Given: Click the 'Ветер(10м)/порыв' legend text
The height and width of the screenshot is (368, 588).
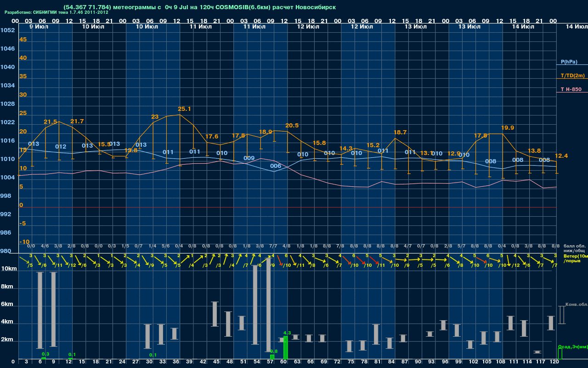Looking at the screenshot, I should (x=576, y=258).
